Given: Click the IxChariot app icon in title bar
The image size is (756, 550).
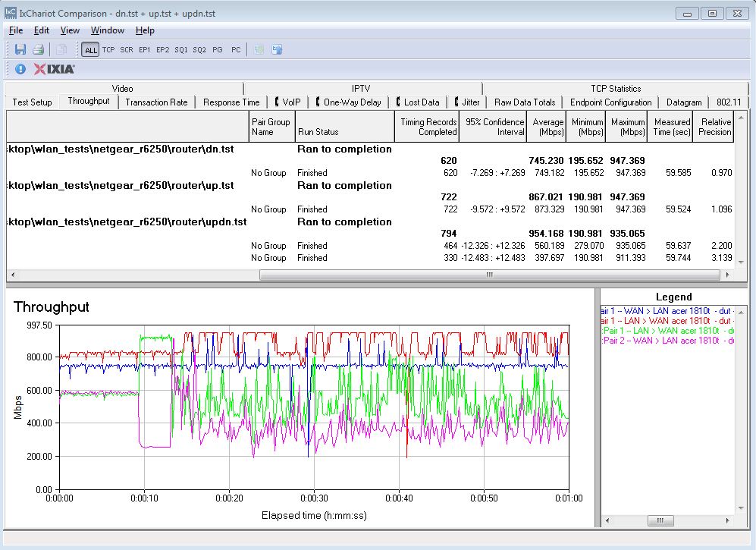Looking at the screenshot, I should pos(10,13).
